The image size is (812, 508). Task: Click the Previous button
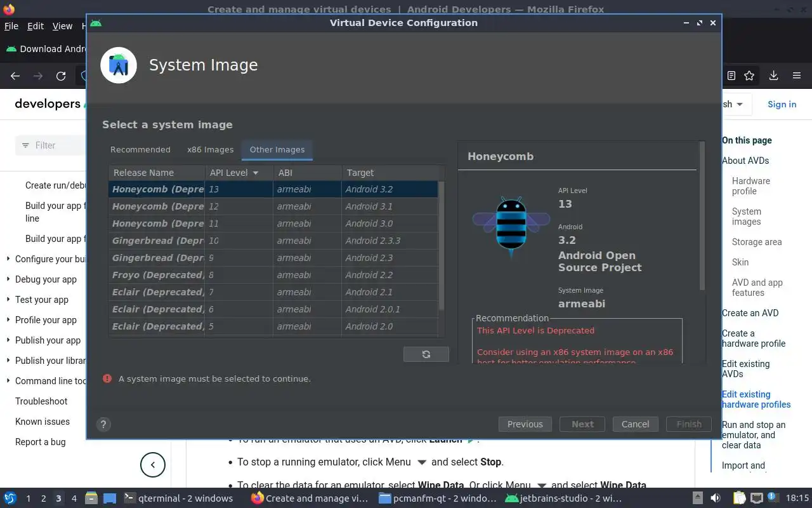point(525,424)
